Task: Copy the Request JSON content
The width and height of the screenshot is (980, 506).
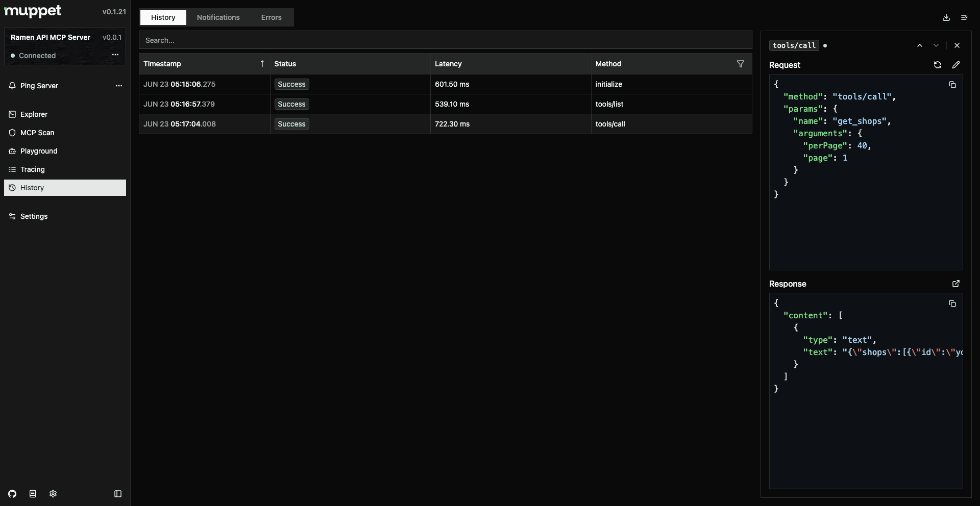Action: [x=952, y=85]
